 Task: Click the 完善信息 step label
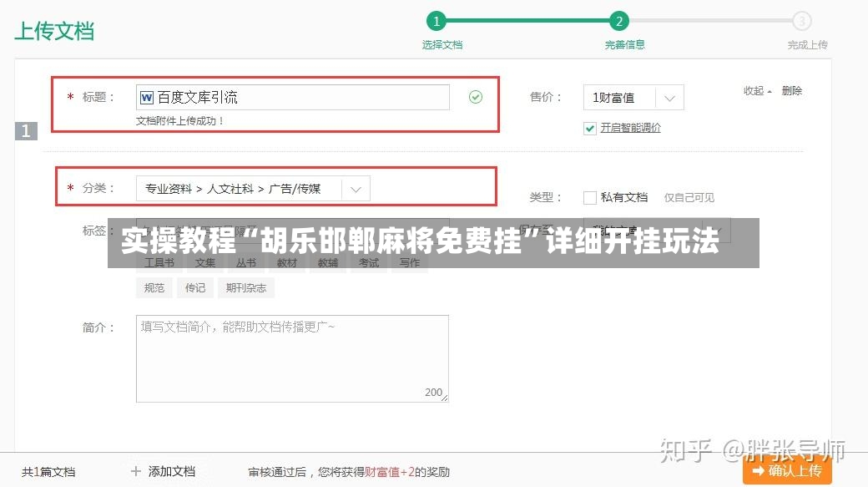click(x=624, y=45)
